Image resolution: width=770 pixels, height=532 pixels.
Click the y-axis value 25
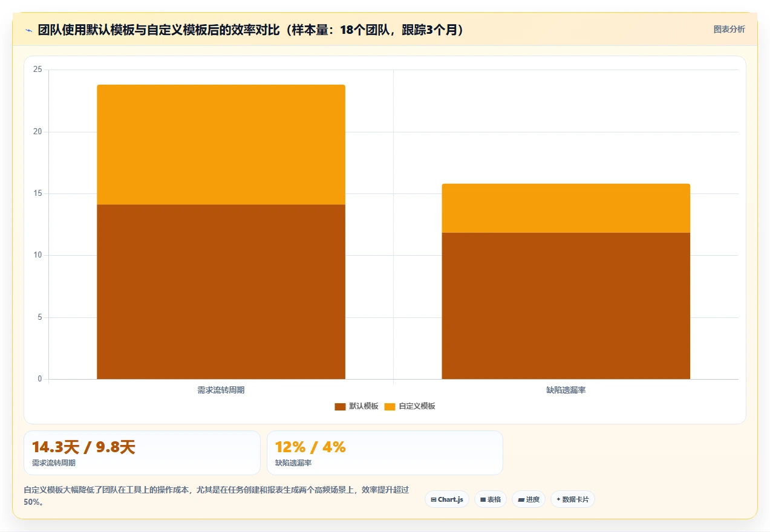pyautogui.click(x=38, y=70)
